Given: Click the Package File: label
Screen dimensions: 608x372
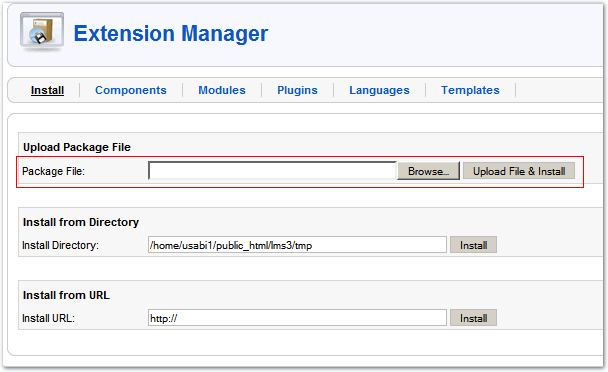Looking at the screenshot, I should (54, 171).
